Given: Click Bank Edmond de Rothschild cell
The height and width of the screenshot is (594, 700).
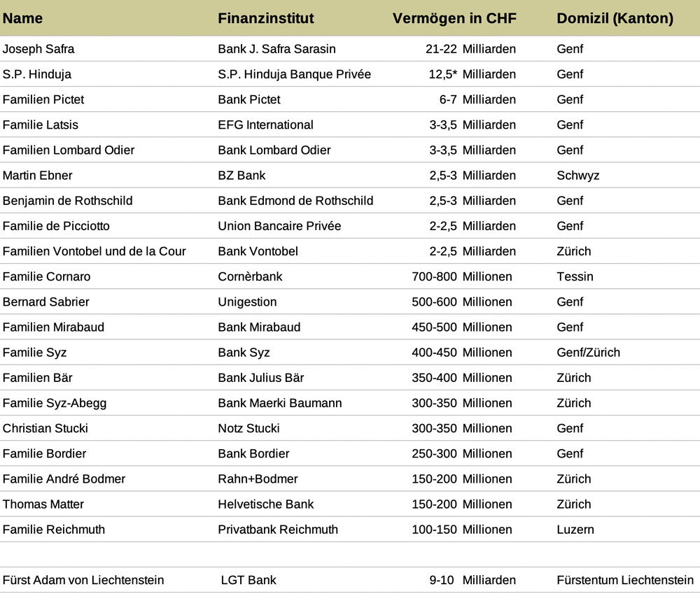Looking at the screenshot, I should [x=295, y=201].
